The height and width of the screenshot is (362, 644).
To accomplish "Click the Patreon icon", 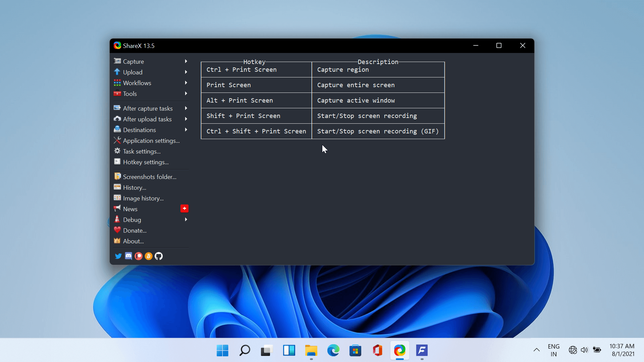I will click(139, 256).
